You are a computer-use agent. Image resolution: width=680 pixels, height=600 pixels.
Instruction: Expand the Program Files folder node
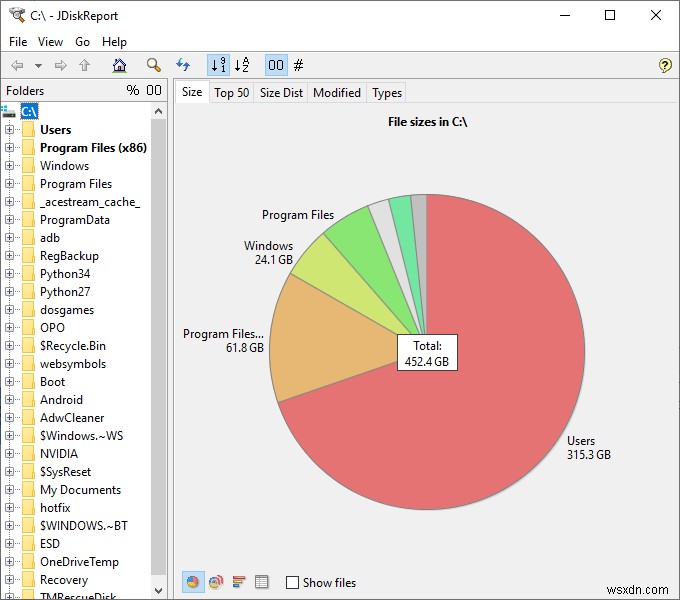tap(10, 184)
